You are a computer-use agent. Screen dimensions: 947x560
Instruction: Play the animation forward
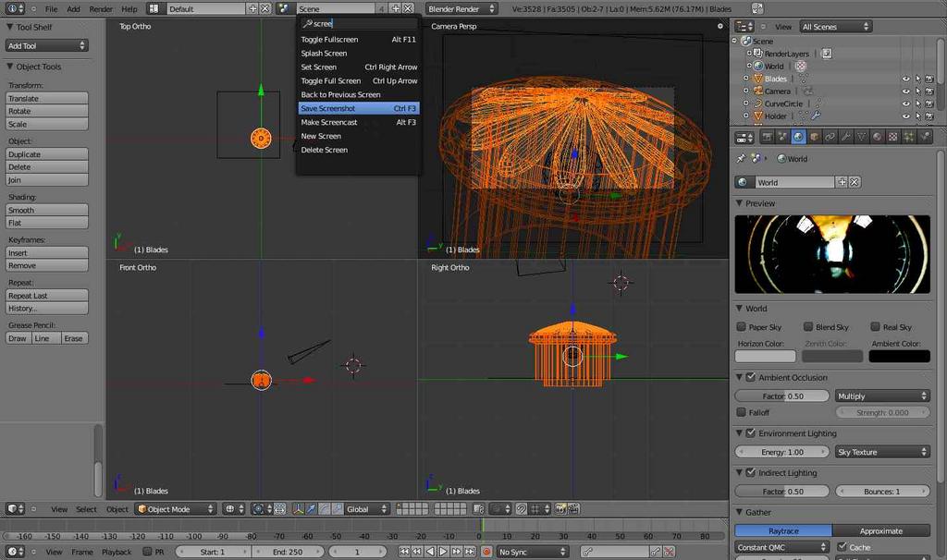click(443, 552)
